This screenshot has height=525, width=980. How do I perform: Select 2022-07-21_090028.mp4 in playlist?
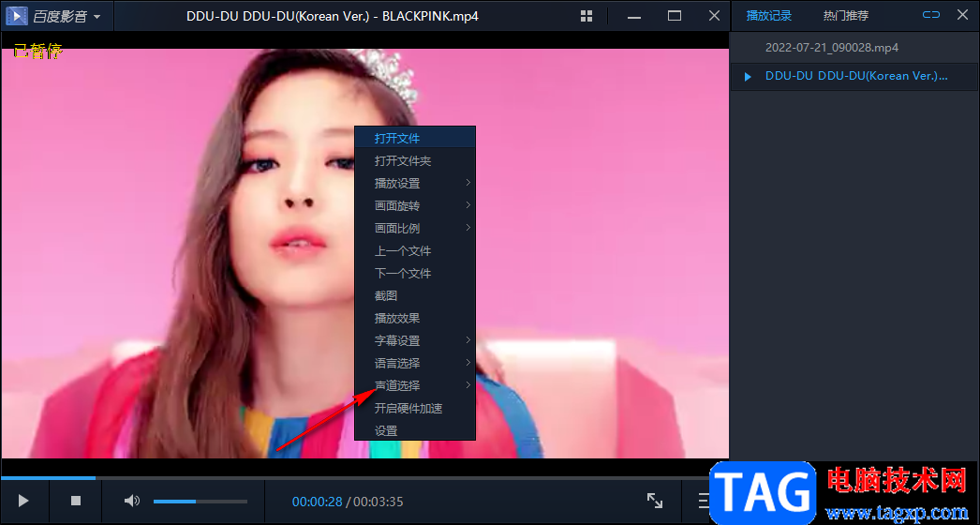854,48
